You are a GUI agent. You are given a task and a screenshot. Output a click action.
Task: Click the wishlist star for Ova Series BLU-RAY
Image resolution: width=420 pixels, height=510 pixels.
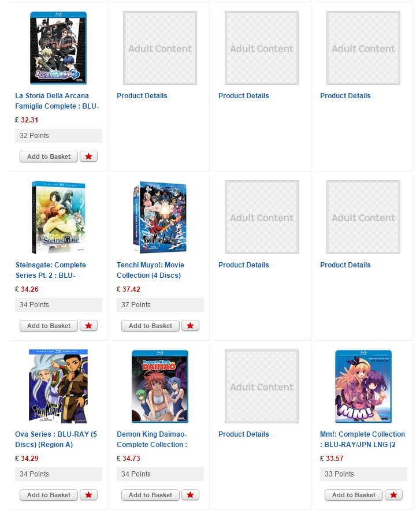click(x=88, y=495)
